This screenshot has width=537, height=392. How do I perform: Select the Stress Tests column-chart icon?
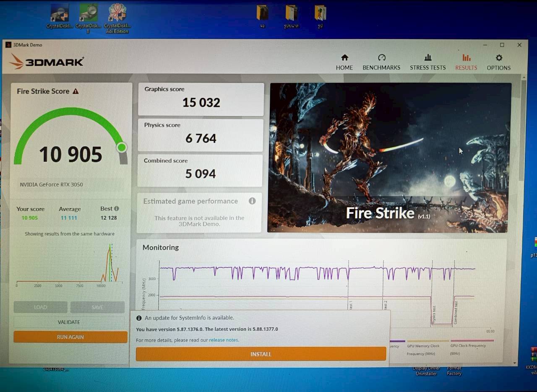click(x=428, y=57)
